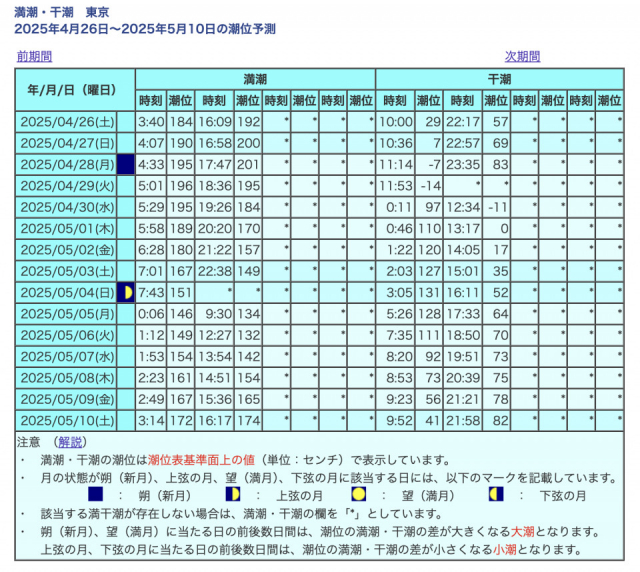Click the first quarter moon icon beside 2025/05/04
Screen dimensions: 640x572
click(x=125, y=292)
